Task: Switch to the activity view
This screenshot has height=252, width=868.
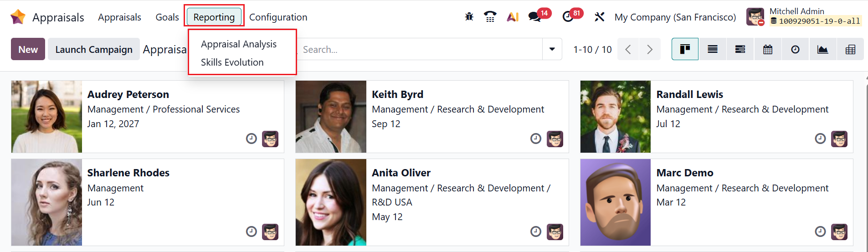Action: pos(795,49)
